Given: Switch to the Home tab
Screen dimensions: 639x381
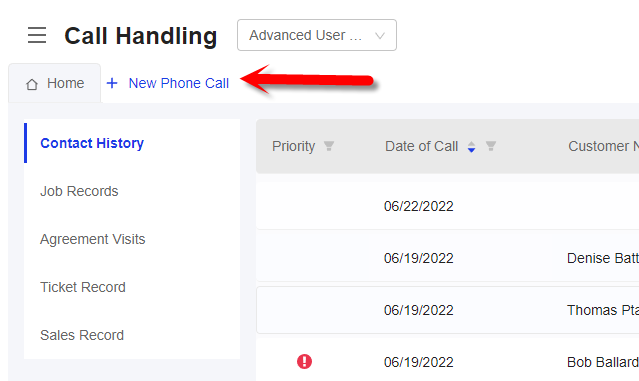Looking at the screenshot, I should (55, 83).
